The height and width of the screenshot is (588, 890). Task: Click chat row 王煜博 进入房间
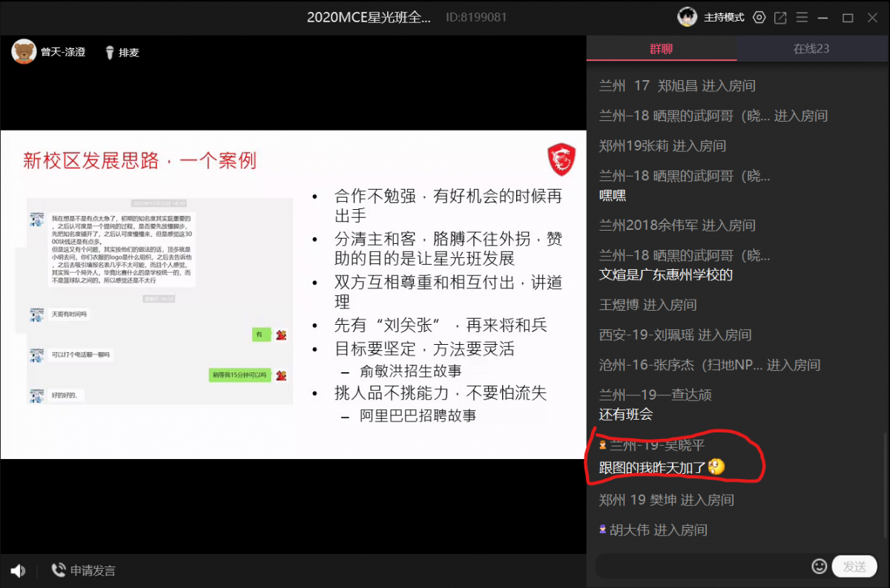pos(647,305)
